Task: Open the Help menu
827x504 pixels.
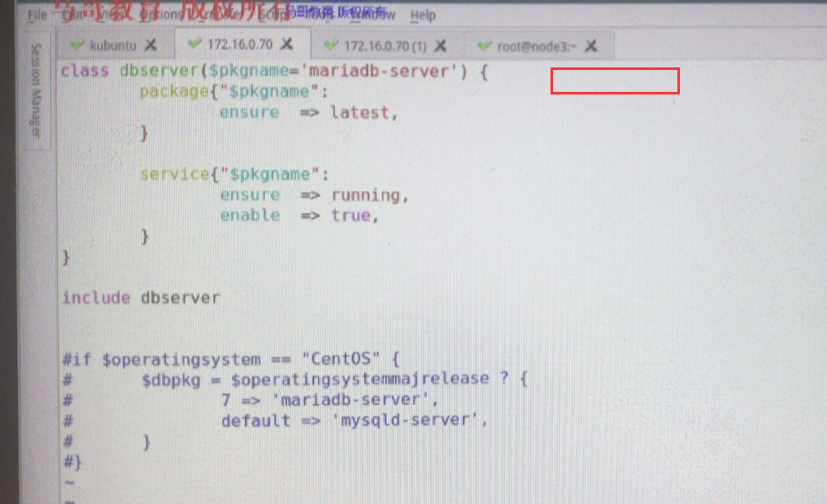Action: tap(423, 15)
